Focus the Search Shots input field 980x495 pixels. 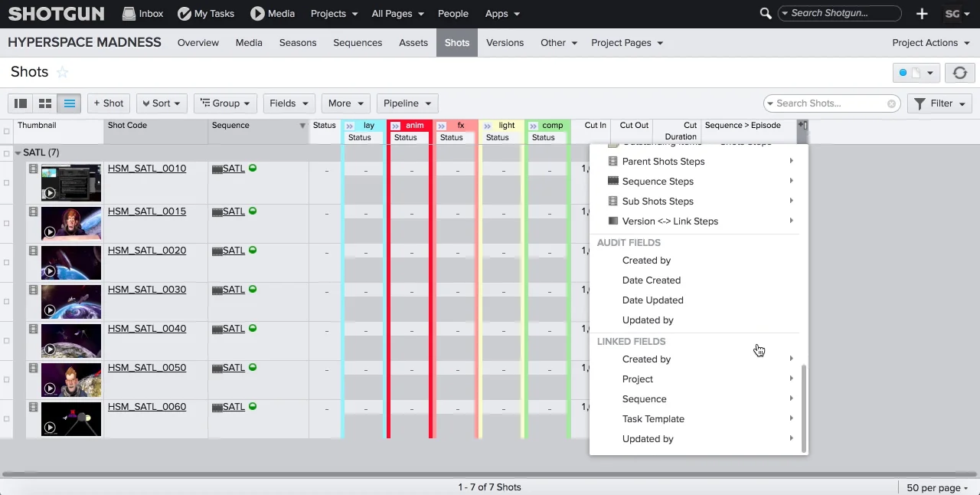(830, 103)
